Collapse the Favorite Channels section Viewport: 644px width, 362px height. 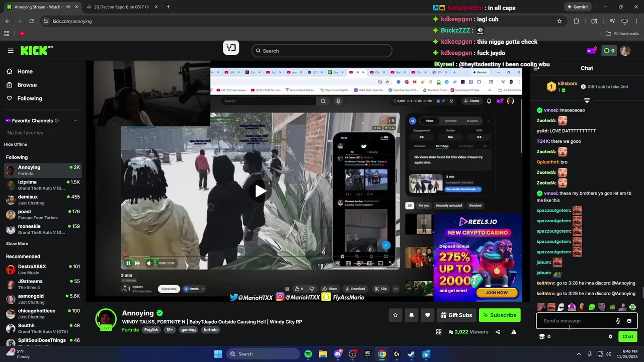75,121
